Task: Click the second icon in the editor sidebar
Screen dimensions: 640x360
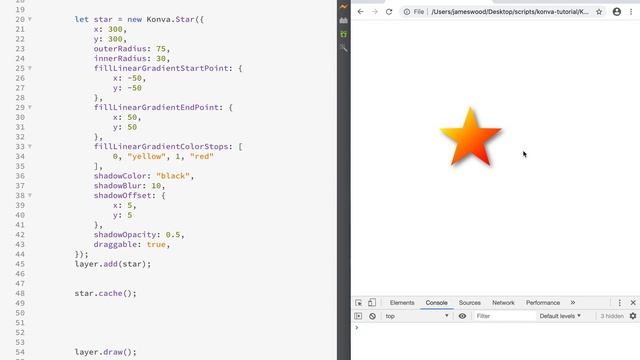Action: point(344,20)
